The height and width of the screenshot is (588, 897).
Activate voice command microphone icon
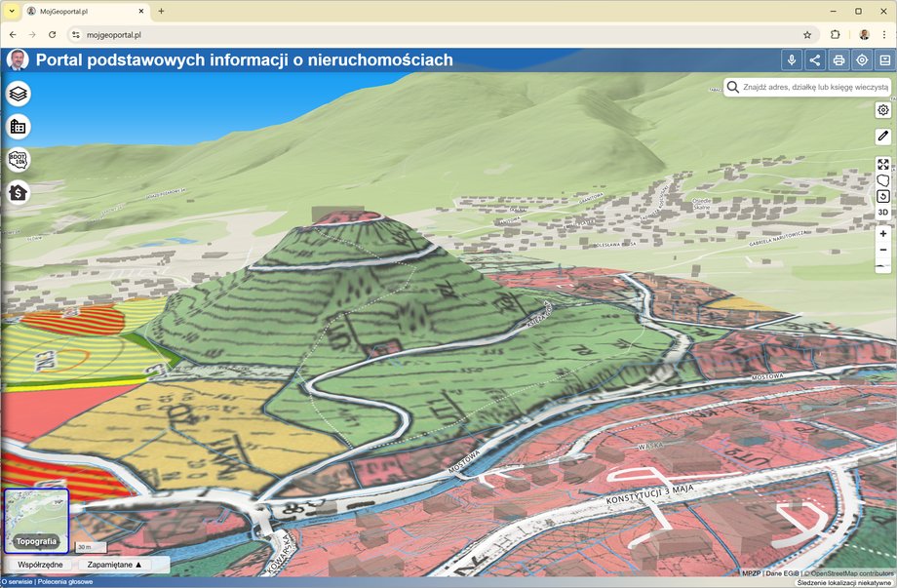point(792,60)
